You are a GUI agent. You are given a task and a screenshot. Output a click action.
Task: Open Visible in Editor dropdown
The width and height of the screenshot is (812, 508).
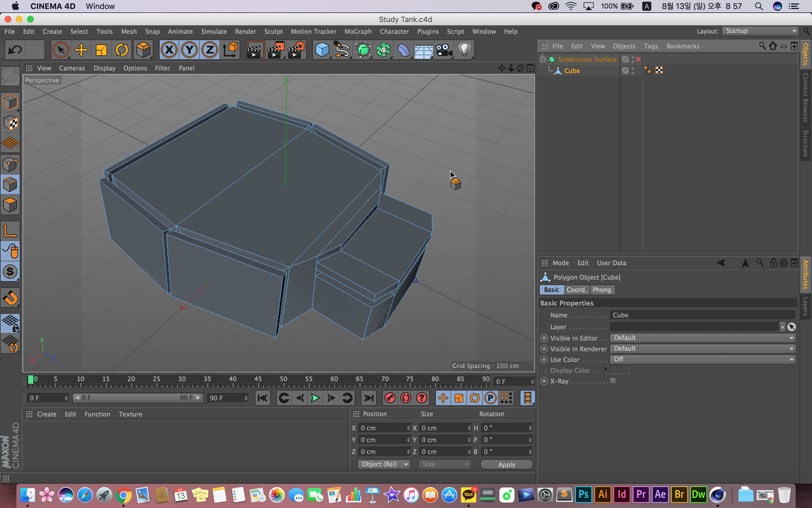703,338
